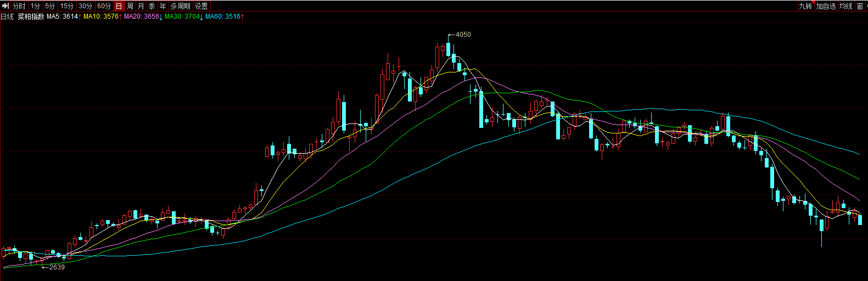The width and height of the screenshot is (868, 281).
Task: Click the 窗 window button
Action: pyautogui.click(x=860, y=6)
